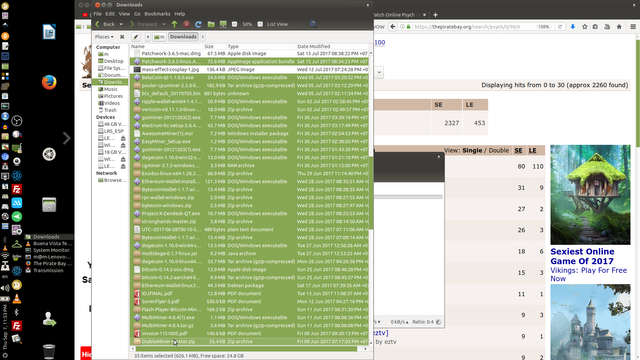Viewport: 640px width, 360px height.
Task: Open Forward history dropdown arrow
Action: (x=164, y=24)
